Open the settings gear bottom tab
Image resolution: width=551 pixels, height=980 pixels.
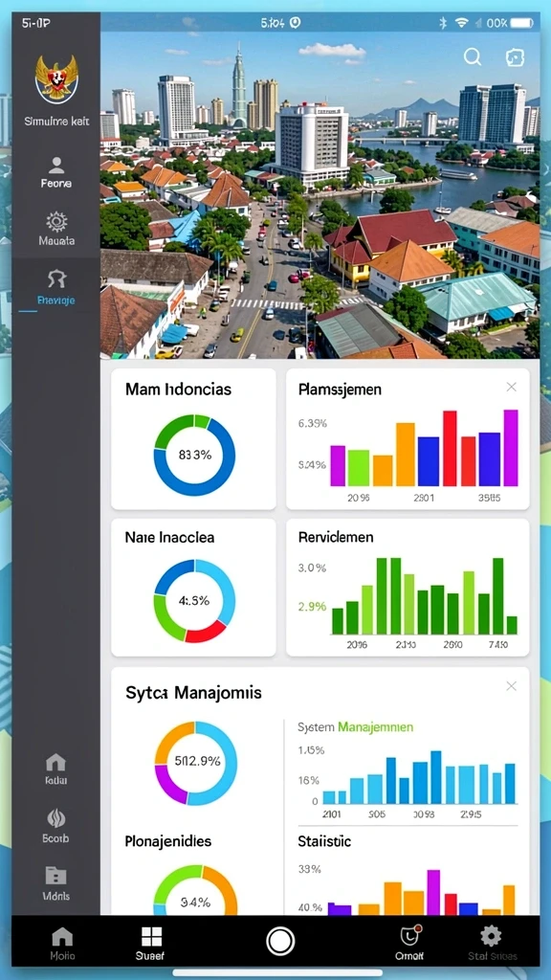[491, 943]
